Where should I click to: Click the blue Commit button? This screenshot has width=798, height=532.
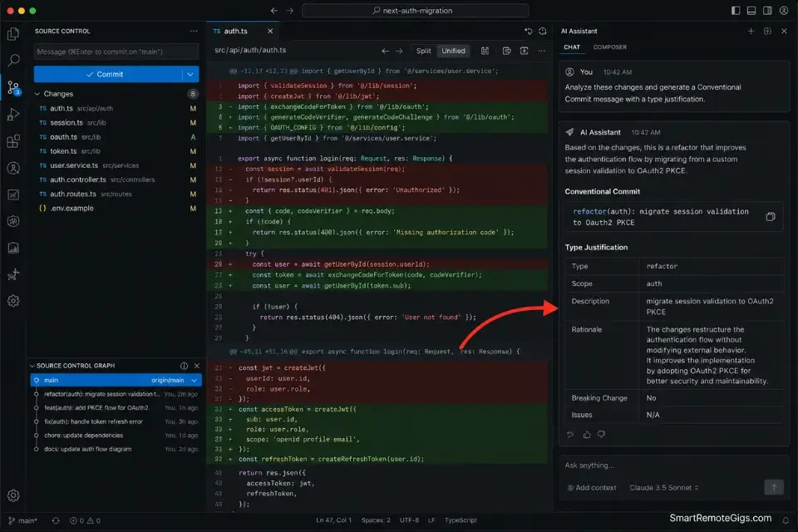click(x=108, y=74)
